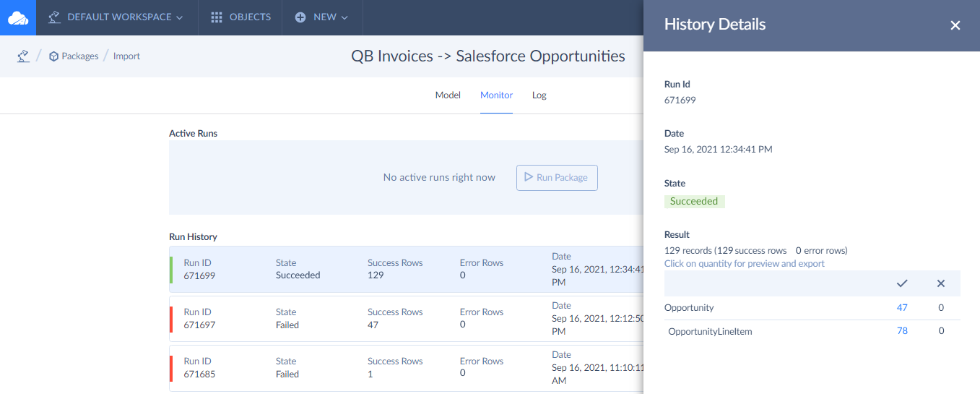Click the date Sep 16, 2021 12:34:41 PM
980x394 pixels.
[x=719, y=149]
